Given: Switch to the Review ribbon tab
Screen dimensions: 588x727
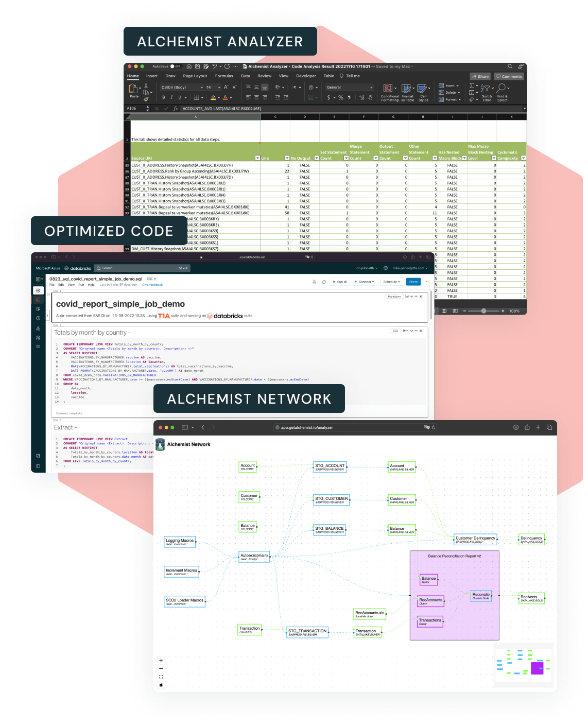Looking at the screenshot, I should (x=265, y=76).
